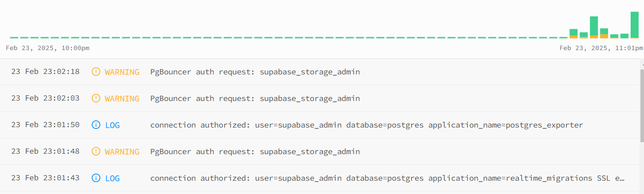Click the info icon on the 23:01:50 log

[x=96, y=125]
